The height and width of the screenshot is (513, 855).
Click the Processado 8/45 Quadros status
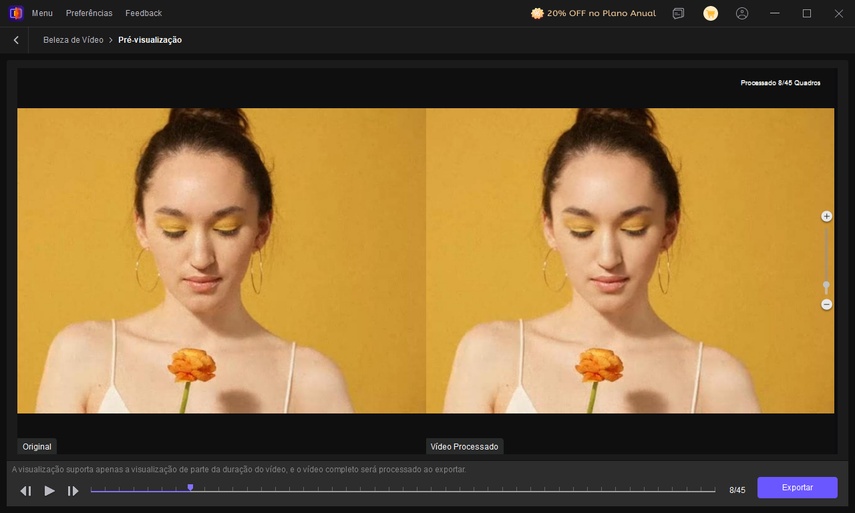click(x=780, y=83)
